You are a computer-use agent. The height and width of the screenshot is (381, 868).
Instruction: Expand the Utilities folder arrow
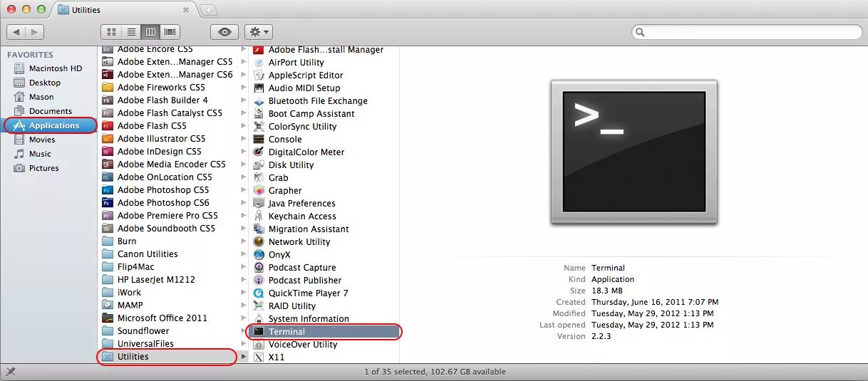(244, 356)
